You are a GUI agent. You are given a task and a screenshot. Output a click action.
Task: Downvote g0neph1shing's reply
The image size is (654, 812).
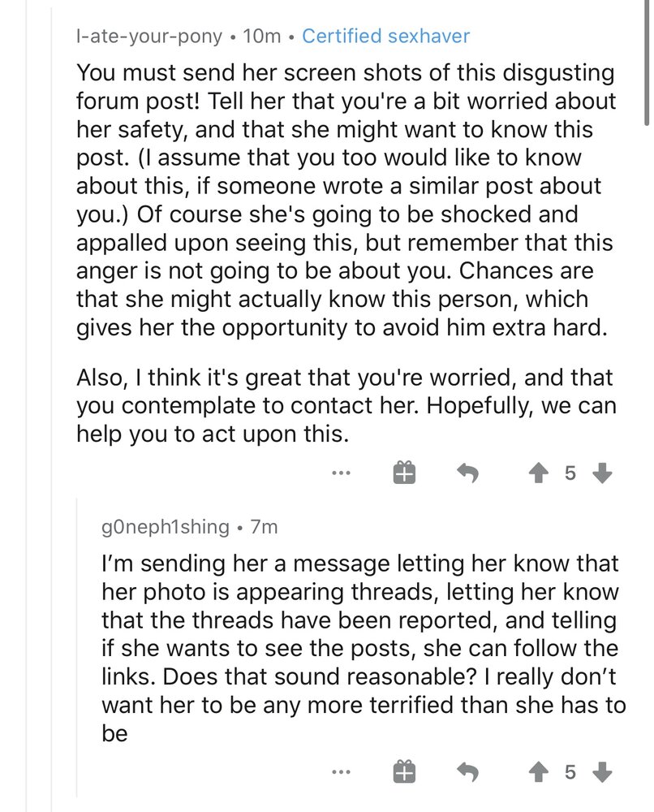tap(601, 773)
